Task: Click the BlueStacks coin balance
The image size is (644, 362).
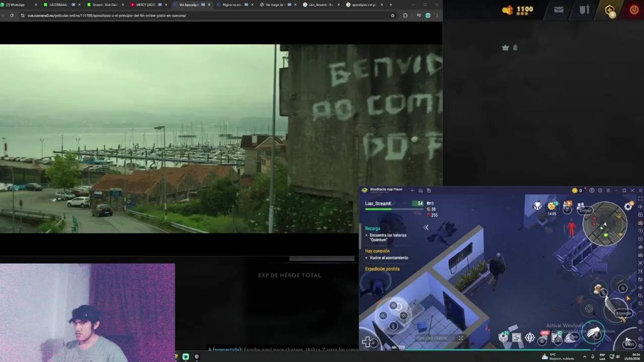Action: tap(577, 191)
